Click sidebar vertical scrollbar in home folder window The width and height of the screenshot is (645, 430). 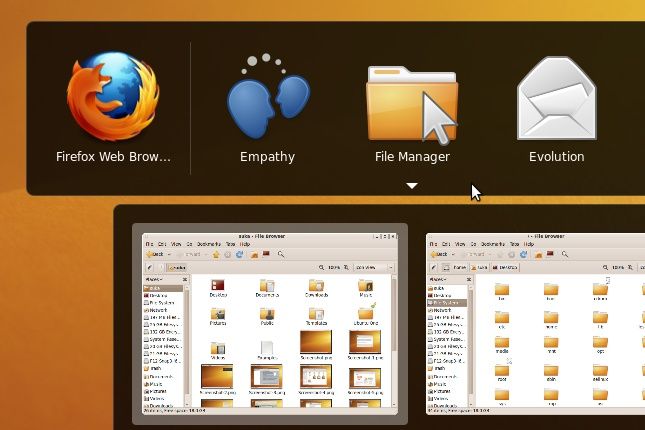186,346
